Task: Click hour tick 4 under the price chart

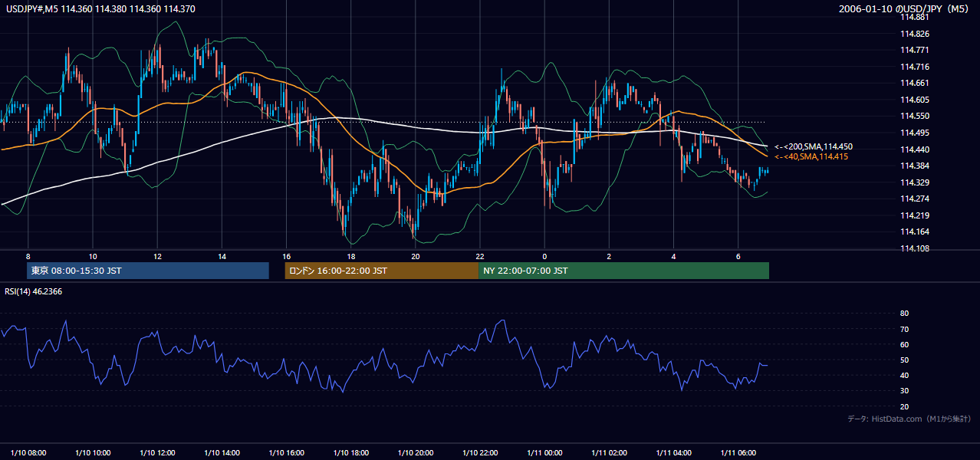Action: tap(673, 256)
